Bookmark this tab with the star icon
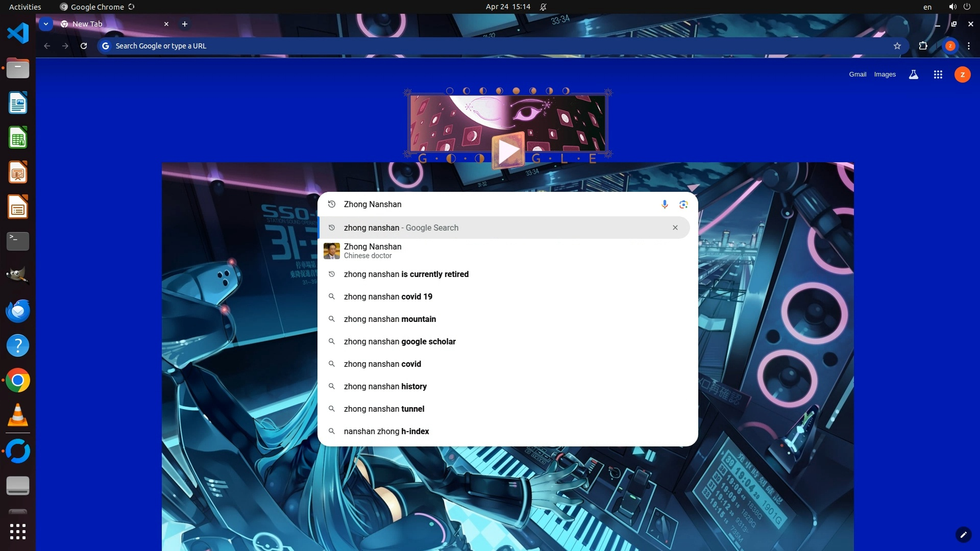 tap(897, 46)
